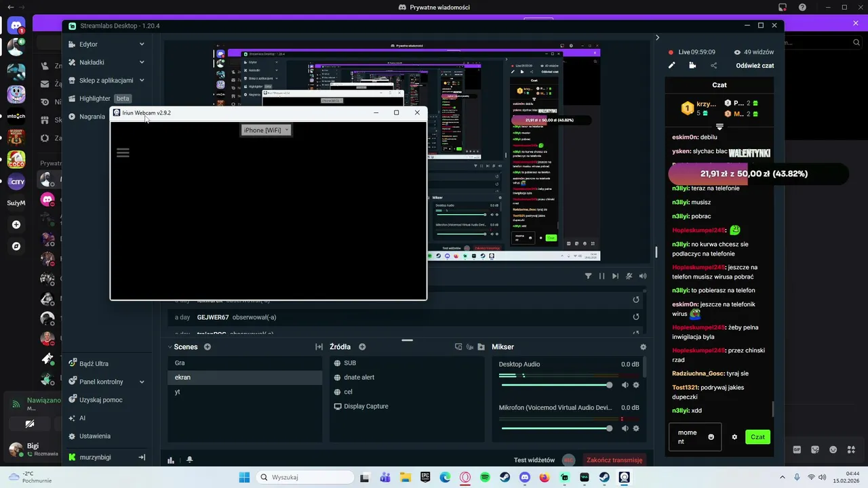Open iPhone [WiFi] device dropdown
The image size is (868, 488).
(266, 130)
